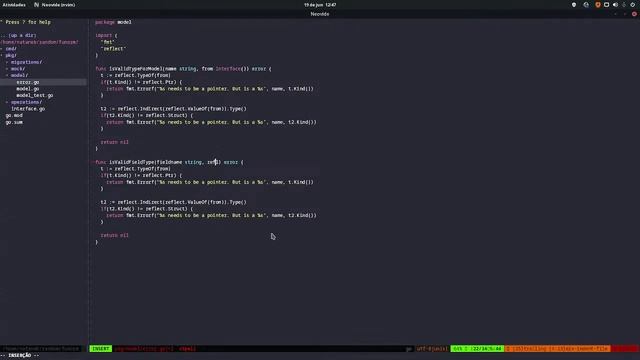
Task: Select the root path line in the file tree
Action: click(40, 42)
